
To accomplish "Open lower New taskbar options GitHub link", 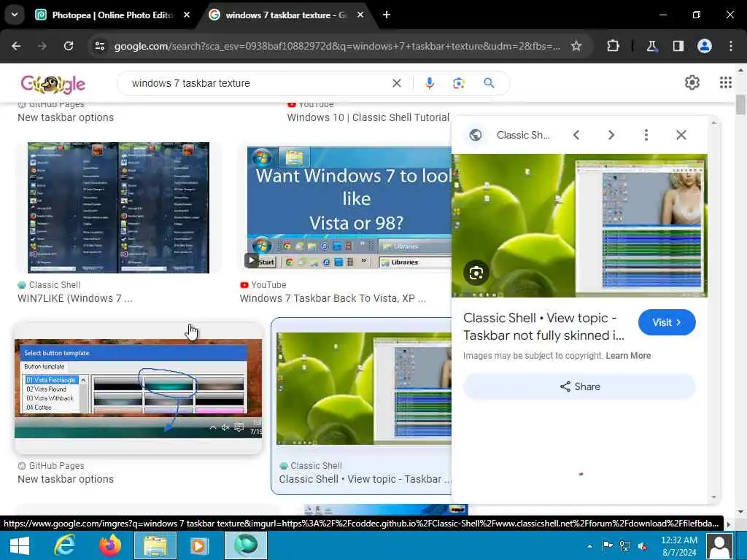I will point(66,480).
